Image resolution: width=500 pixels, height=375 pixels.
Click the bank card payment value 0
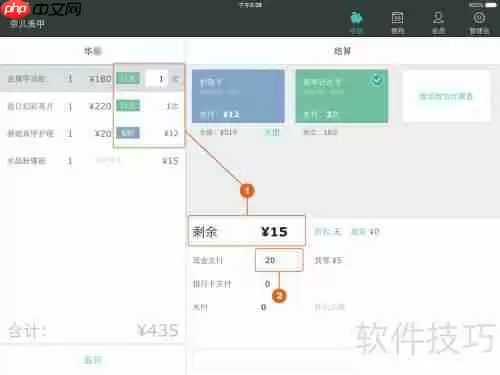click(x=267, y=284)
